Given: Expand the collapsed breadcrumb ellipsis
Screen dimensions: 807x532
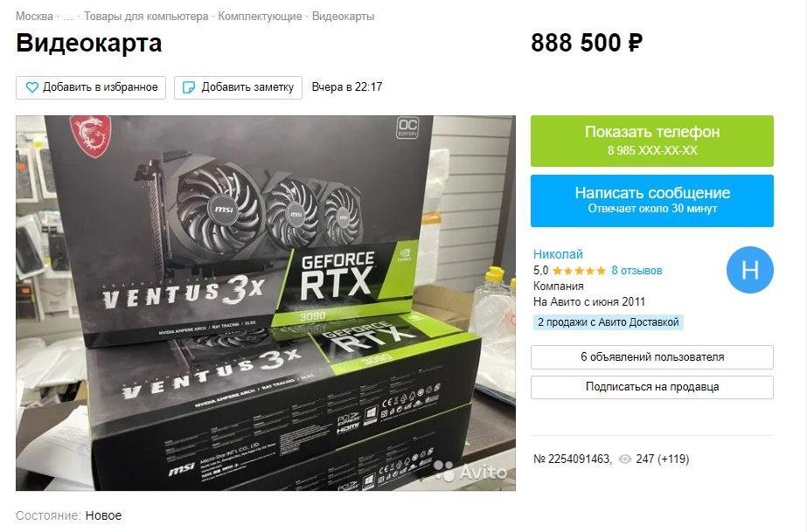Looking at the screenshot, I should click(68, 16).
